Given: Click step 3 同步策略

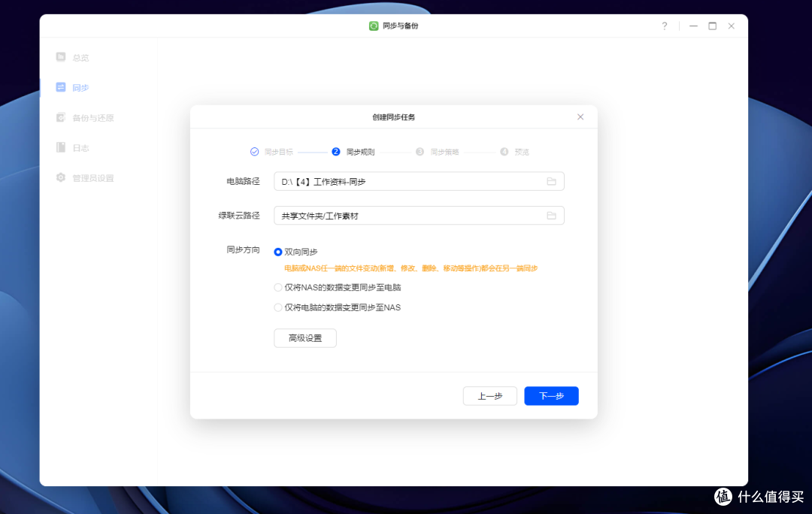Looking at the screenshot, I should [x=437, y=152].
